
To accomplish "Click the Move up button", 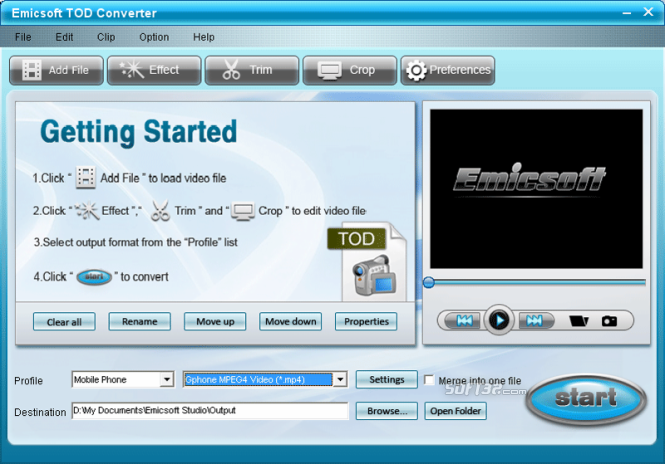I will 215,321.
